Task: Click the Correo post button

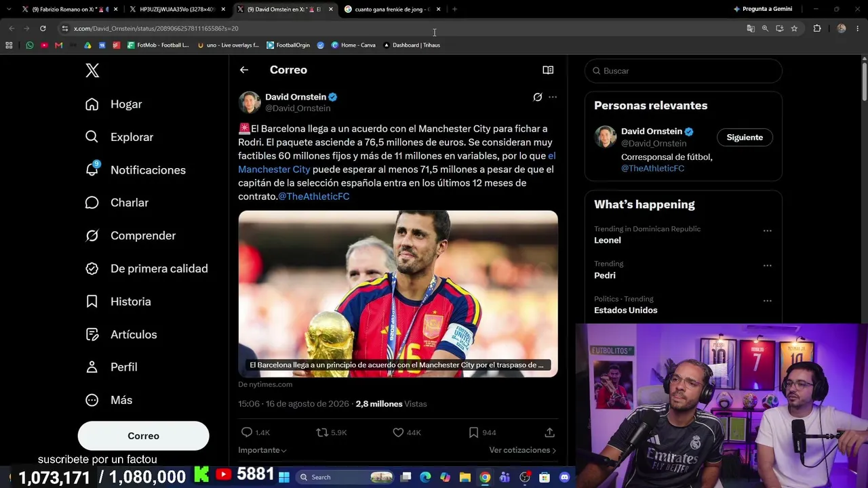Action: pos(143,436)
